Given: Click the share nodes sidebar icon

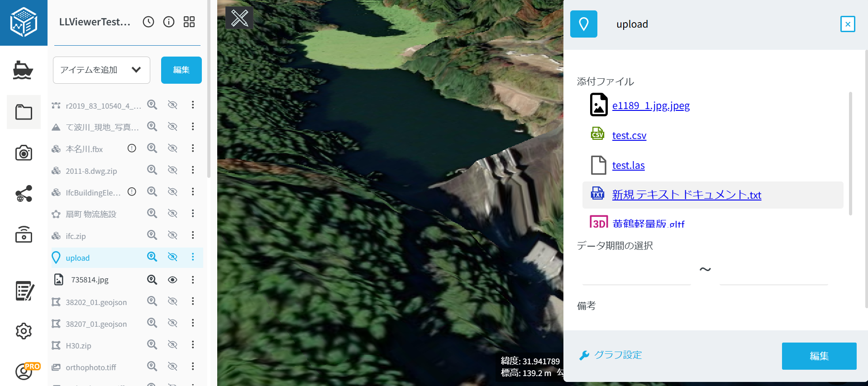Looking at the screenshot, I should pos(24,194).
